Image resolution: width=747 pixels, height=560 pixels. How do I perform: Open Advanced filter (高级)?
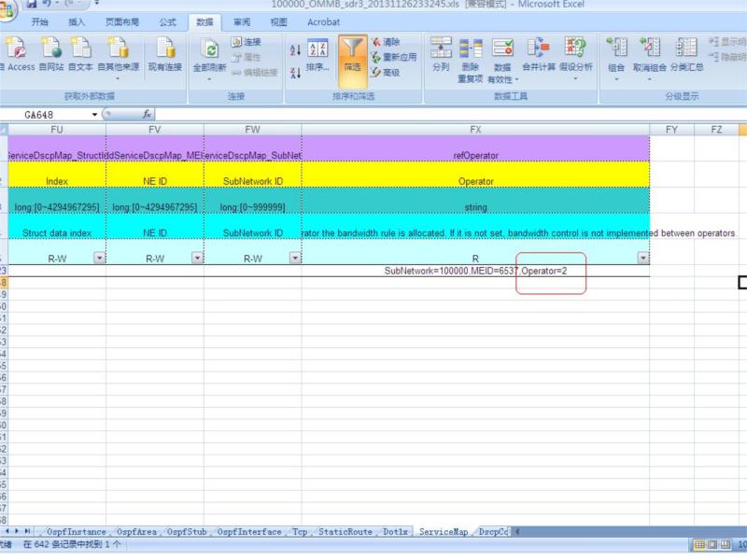coord(386,73)
